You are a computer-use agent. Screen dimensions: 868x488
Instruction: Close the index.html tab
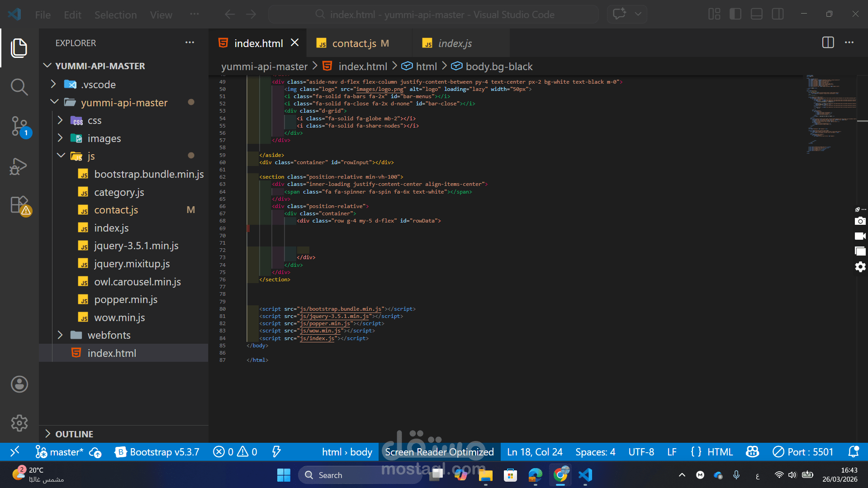click(295, 43)
